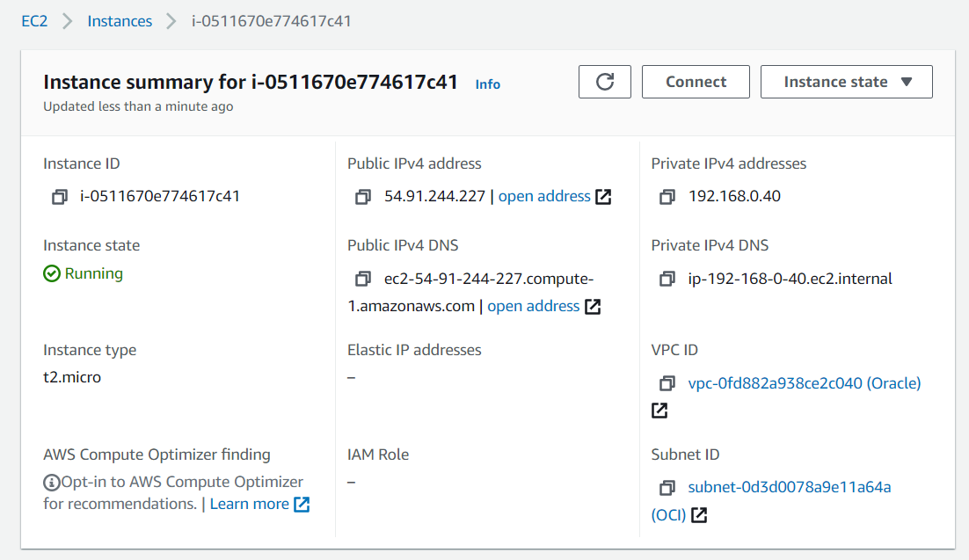Copy the Subnet ID value
Screen dimensions: 969x560
667,488
